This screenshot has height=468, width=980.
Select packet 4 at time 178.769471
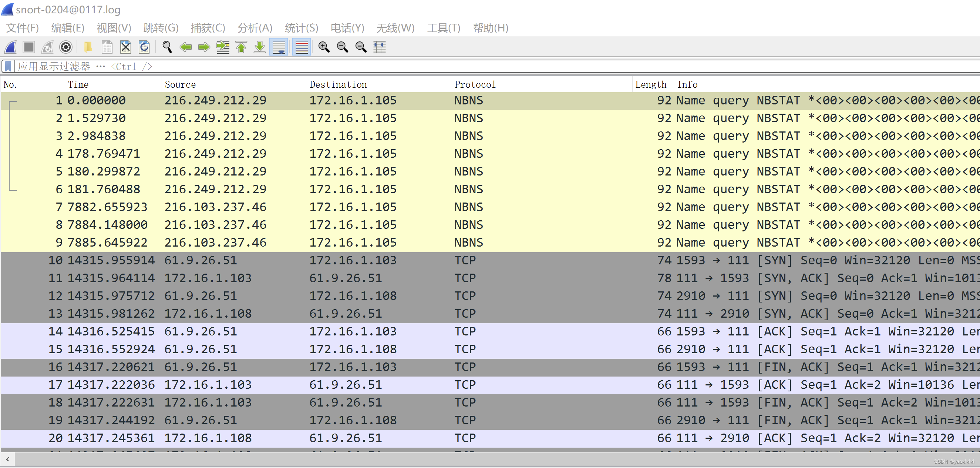[x=490, y=154]
